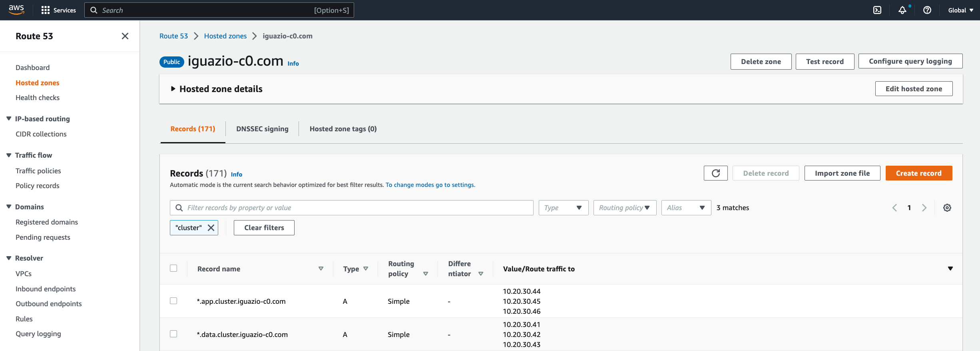This screenshot has height=351, width=980.
Task: Go to previous page of records
Action: coord(894,208)
